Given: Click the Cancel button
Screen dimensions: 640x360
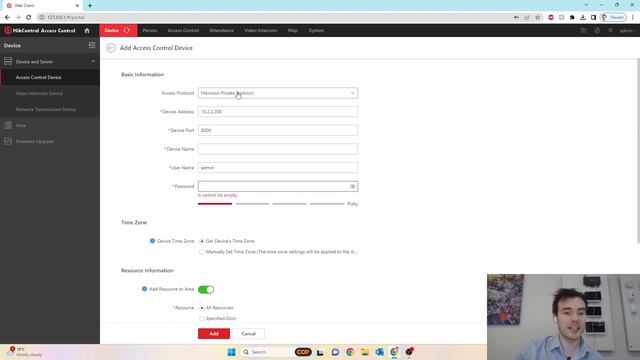Looking at the screenshot, I should coord(249,333).
